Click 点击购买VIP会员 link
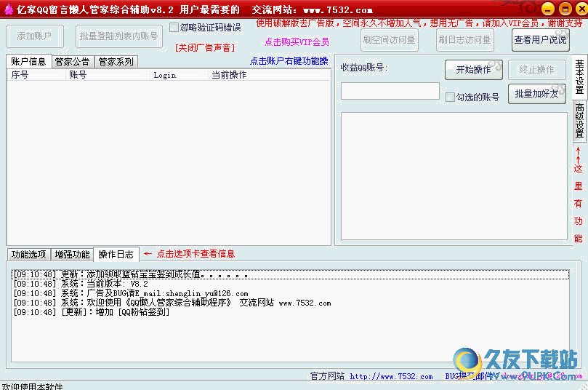Viewport: 588px width, 390px height. [x=297, y=41]
